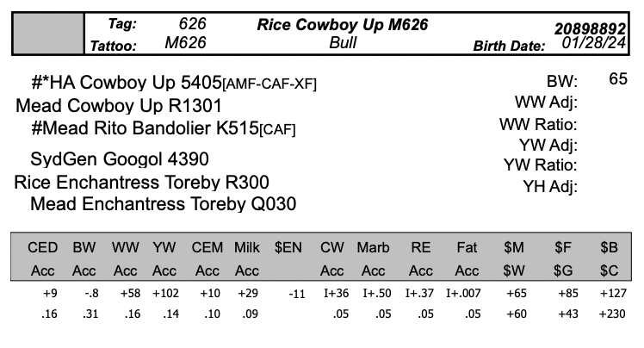This screenshot has height=348, width=644.
Task: Click the WW Ratio label
Action: 538,124
